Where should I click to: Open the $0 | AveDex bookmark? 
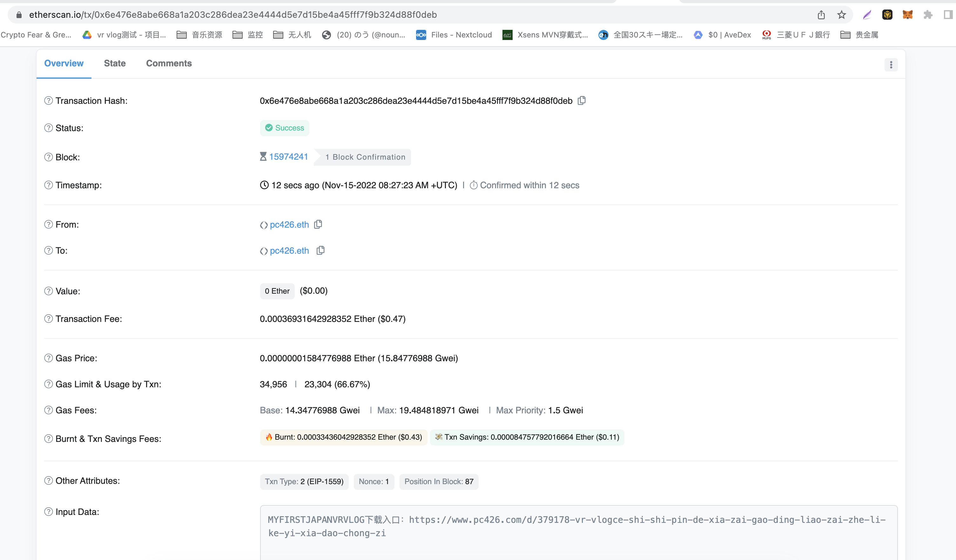click(722, 35)
